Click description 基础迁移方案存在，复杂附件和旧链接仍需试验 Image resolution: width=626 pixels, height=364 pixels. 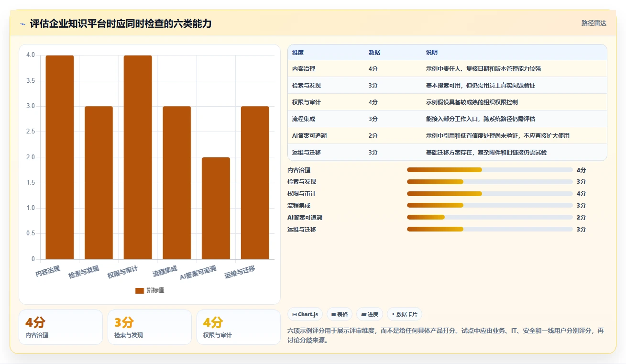click(x=486, y=153)
